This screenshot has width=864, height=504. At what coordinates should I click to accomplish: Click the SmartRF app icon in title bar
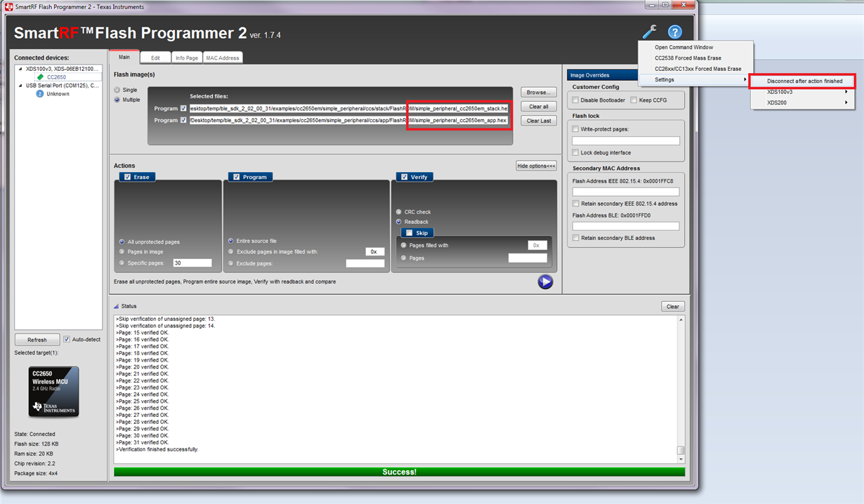pyautogui.click(x=9, y=6)
